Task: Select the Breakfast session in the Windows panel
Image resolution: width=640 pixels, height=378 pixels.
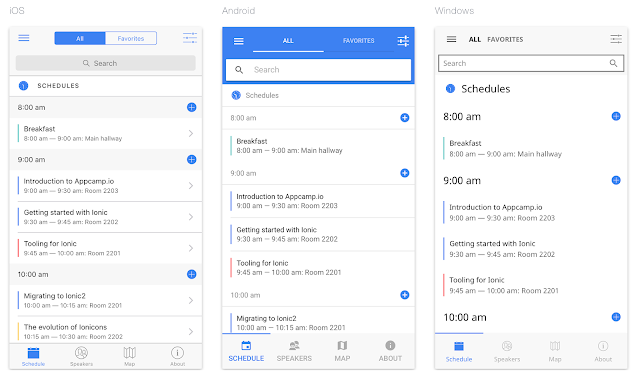Action: [531, 149]
